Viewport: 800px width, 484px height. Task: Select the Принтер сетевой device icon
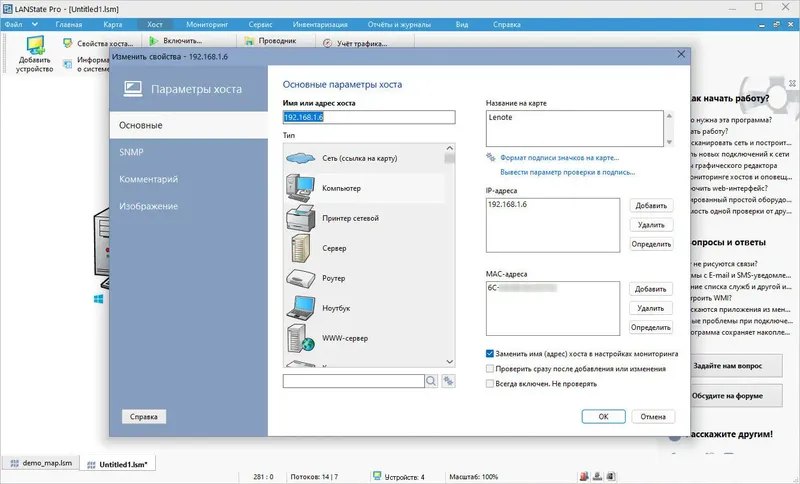[x=301, y=218]
